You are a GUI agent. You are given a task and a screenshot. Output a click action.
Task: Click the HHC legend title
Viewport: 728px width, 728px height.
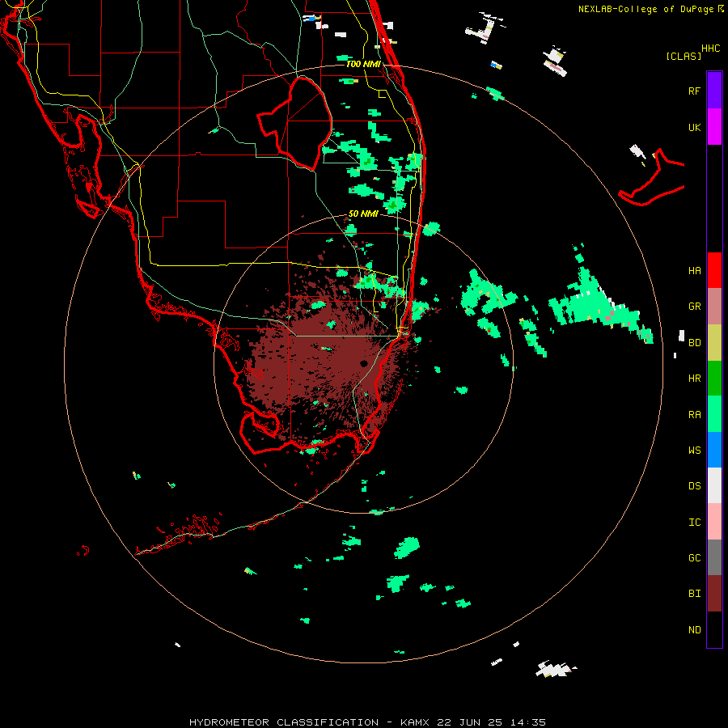pos(711,49)
